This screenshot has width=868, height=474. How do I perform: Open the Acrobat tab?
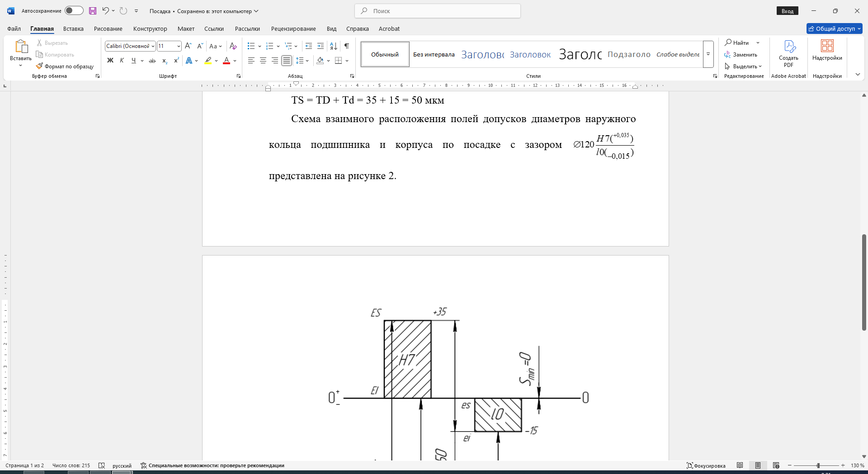click(389, 28)
